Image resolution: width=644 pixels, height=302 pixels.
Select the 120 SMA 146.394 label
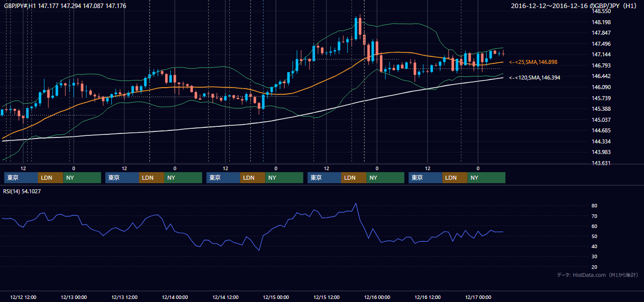(x=534, y=78)
